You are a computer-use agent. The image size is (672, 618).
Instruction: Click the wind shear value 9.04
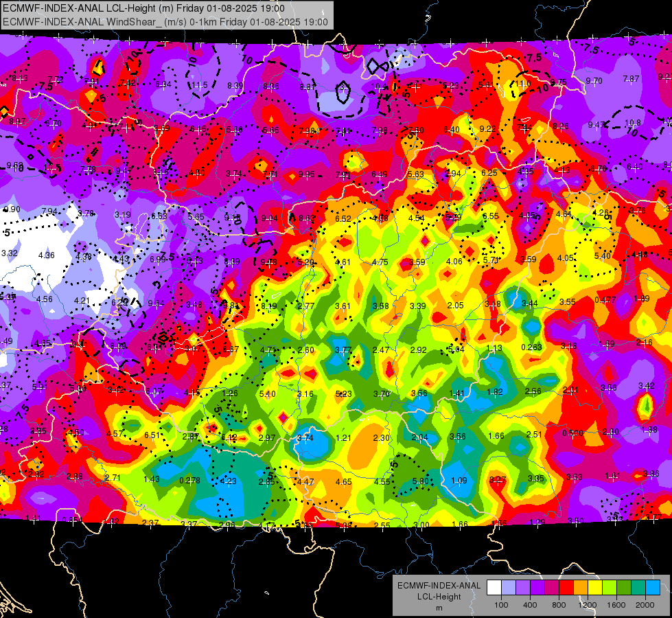coord(270,218)
